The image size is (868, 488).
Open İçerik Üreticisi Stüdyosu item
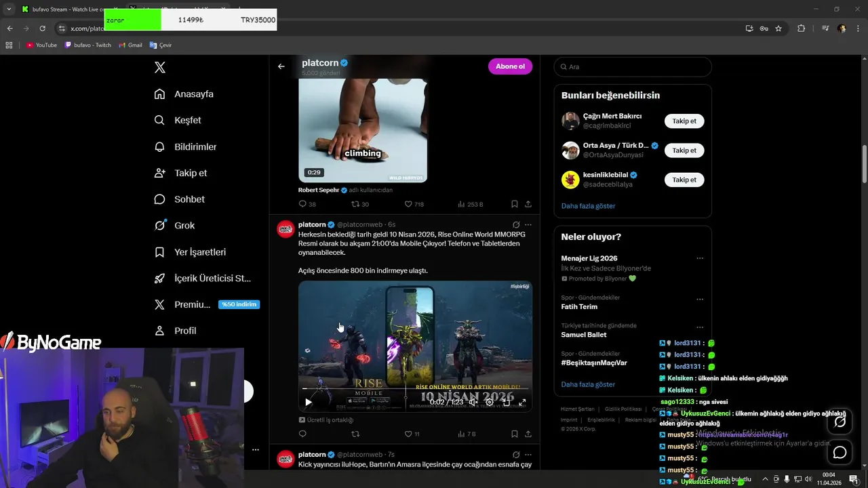coord(203,278)
